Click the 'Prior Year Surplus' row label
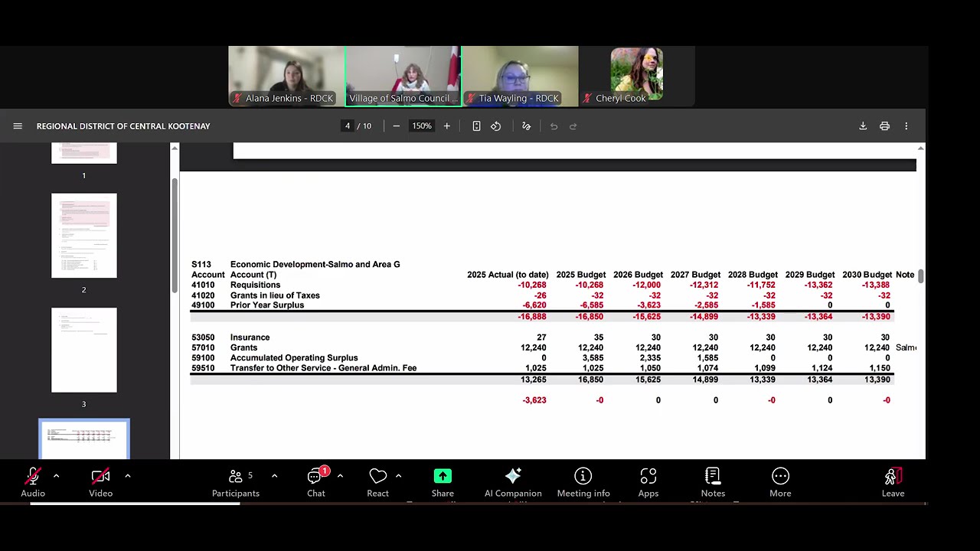This screenshot has height=551, width=980. tap(267, 305)
